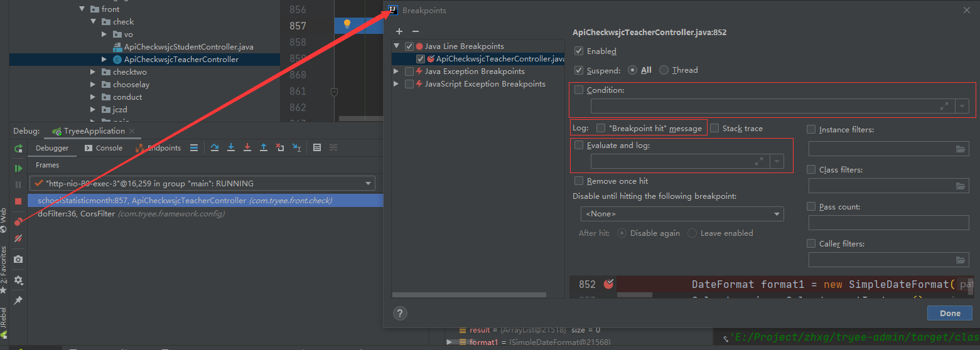Enable the "Breakpoint hit" message checkbox
The width and height of the screenshot is (980, 350).
tap(601, 128)
